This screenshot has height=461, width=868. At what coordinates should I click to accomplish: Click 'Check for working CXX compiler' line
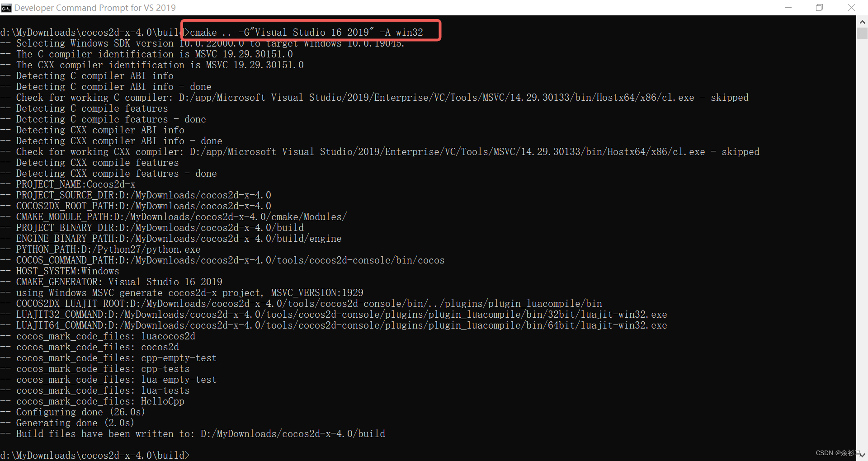click(380, 152)
